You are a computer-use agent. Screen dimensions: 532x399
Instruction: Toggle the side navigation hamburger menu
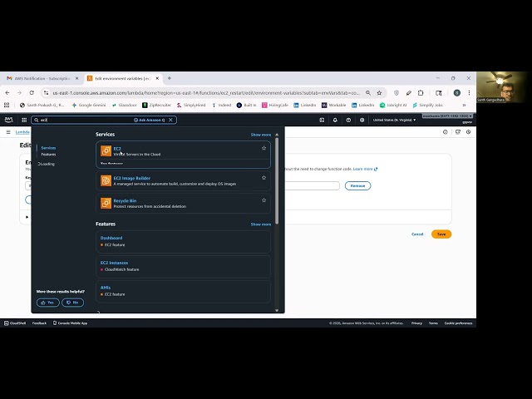pos(8,132)
